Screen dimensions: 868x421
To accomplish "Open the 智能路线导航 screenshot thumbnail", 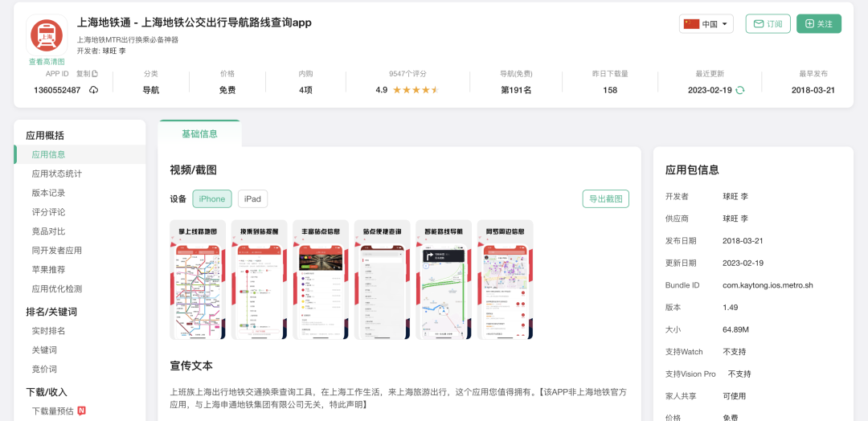I will [444, 280].
